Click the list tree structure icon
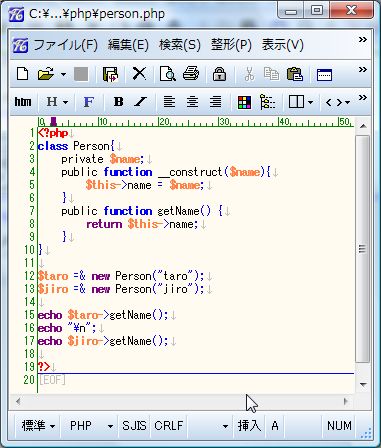This screenshot has width=381, height=448. point(267,102)
